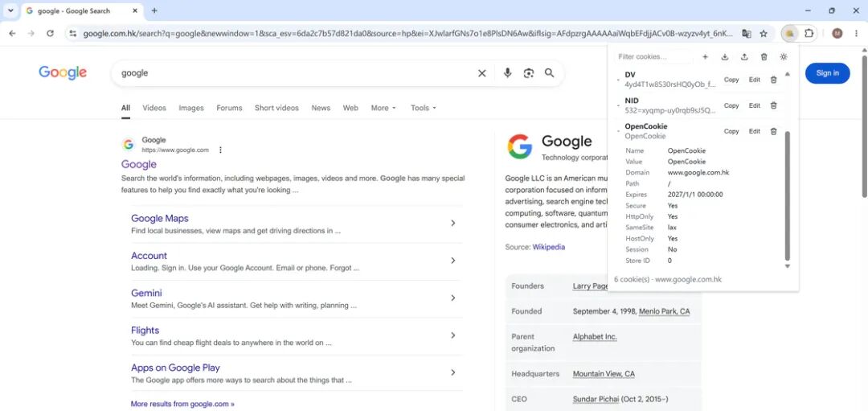Image resolution: width=868 pixels, height=411 pixels.
Task: Click the Sign in button
Action: [828, 73]
